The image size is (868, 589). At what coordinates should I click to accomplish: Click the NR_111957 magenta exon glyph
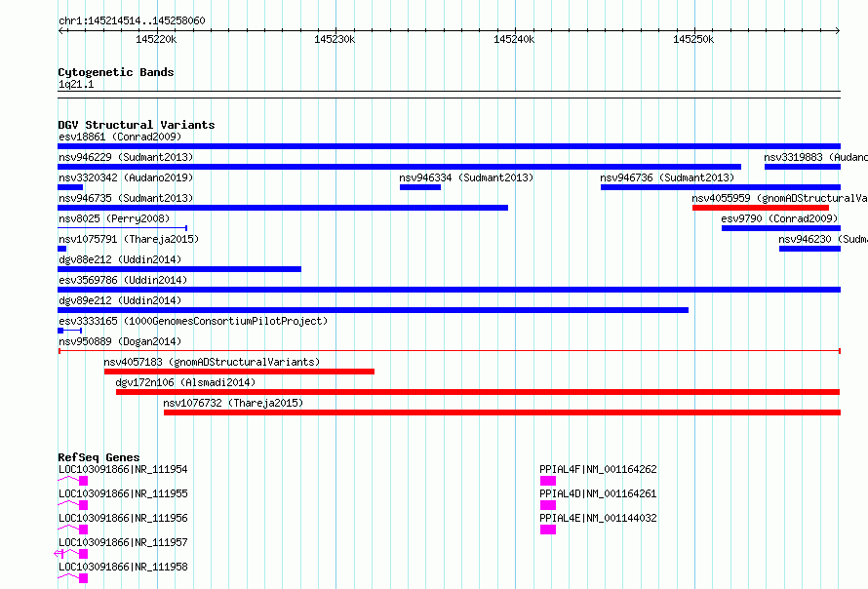tap(84, 554)
